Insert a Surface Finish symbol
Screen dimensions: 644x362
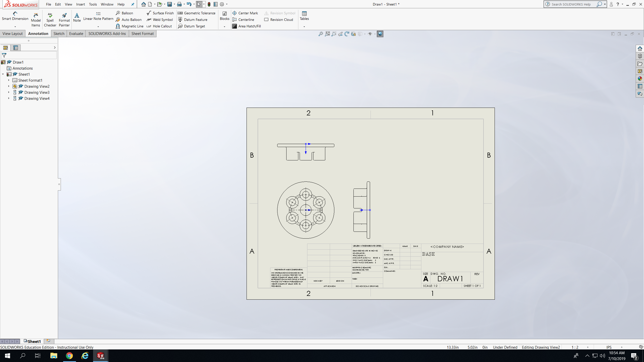click(x=160, y=13)
